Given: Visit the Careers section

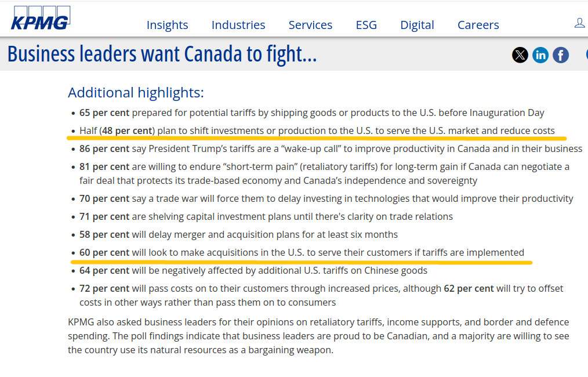Looking at the screenshot, I should pos(478,25).
